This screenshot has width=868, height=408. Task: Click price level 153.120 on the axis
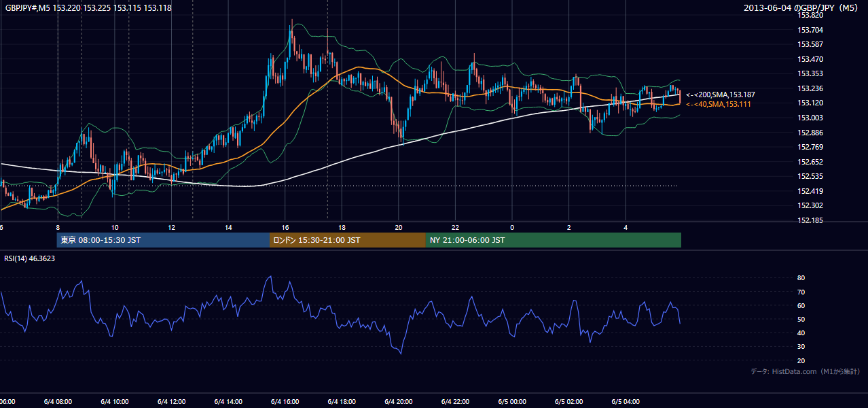pos(810,103)
